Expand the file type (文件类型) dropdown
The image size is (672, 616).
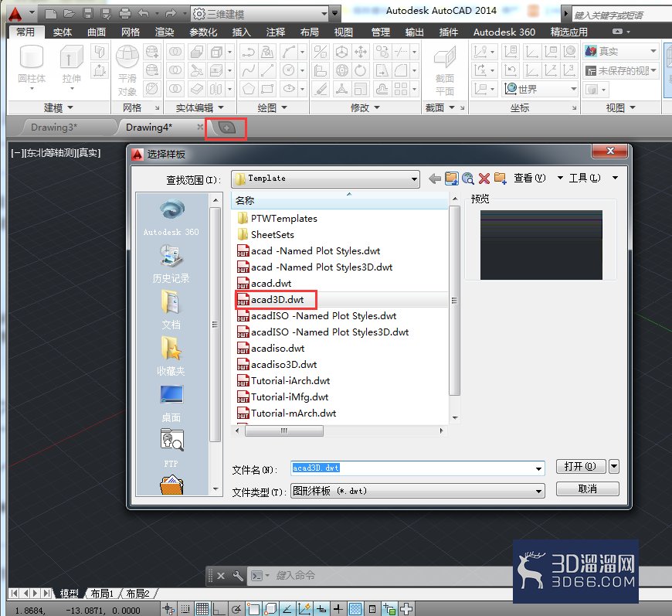tap(538, 491)
